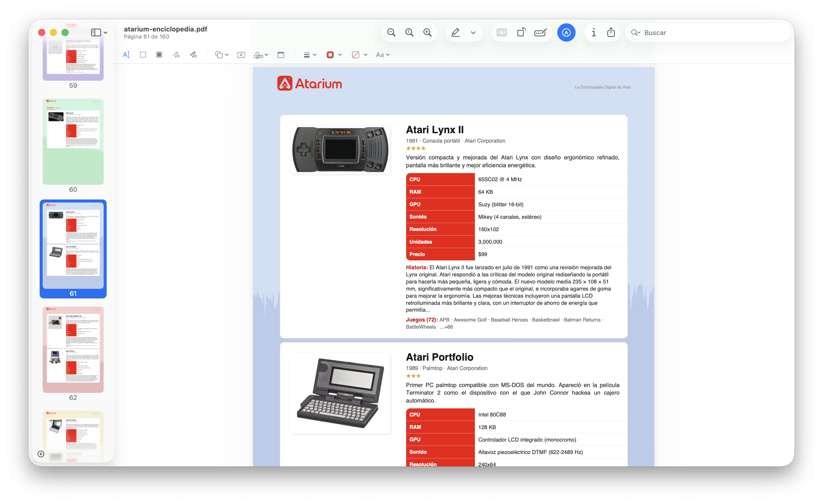
Task: Click the Atari Lynx II console image
Action: click(x=340, y=149)
